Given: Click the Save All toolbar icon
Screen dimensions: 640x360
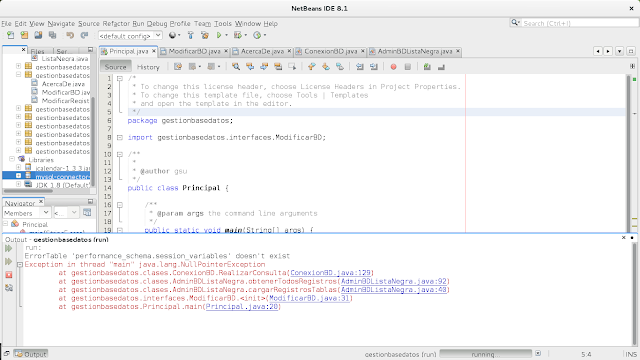Looking at the screenshot, I should point(52,35).
